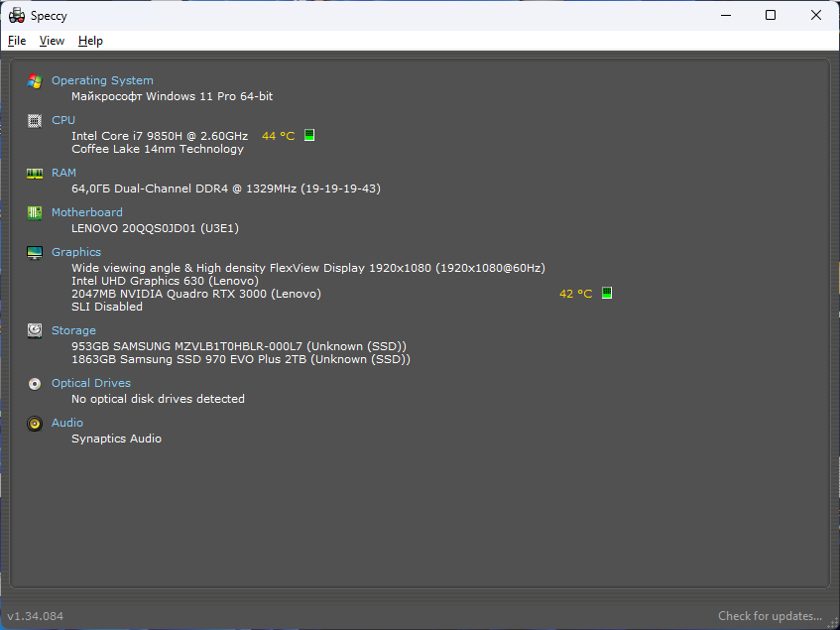Click the 44 °C CPU temperature value
840x630 pixels.
[x=278, y=136]
